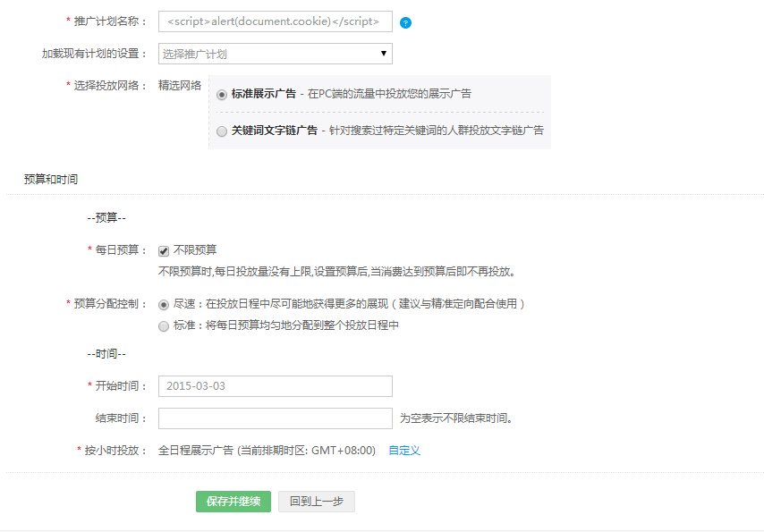This screenshot has height=532, width=764.
Task: Open the 自定义 hourly schedule link
Action: [404, 450]
